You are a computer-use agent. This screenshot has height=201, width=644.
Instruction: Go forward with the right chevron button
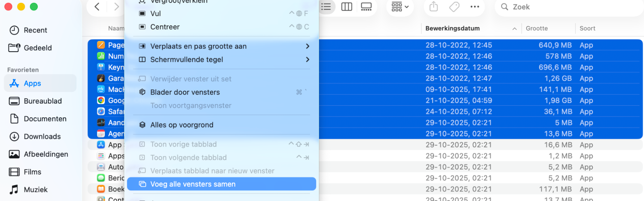click(117, 7)
